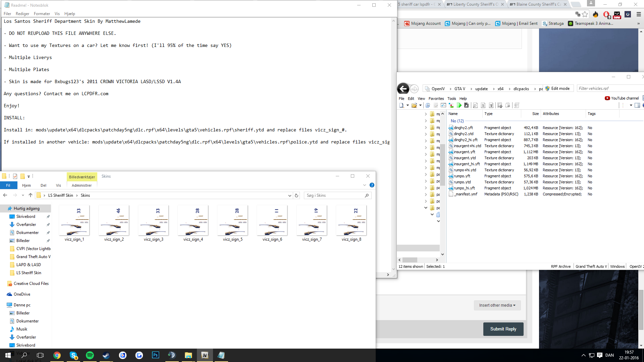Open Photoshop from the taskbar
644x362 pixels.
click(156, 355)
